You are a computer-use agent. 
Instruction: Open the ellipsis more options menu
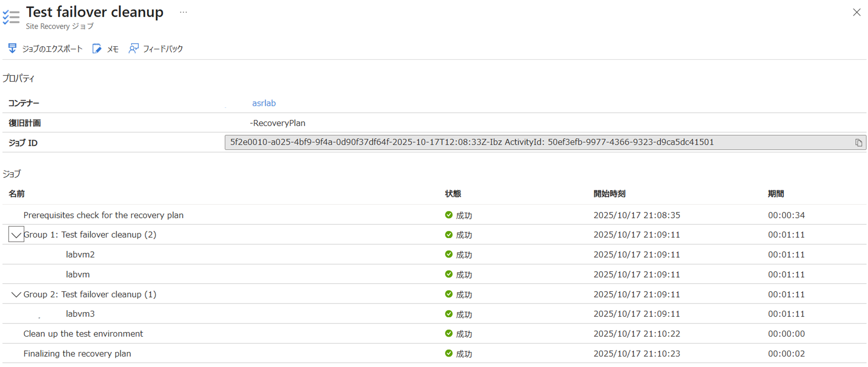click(183, 12)
